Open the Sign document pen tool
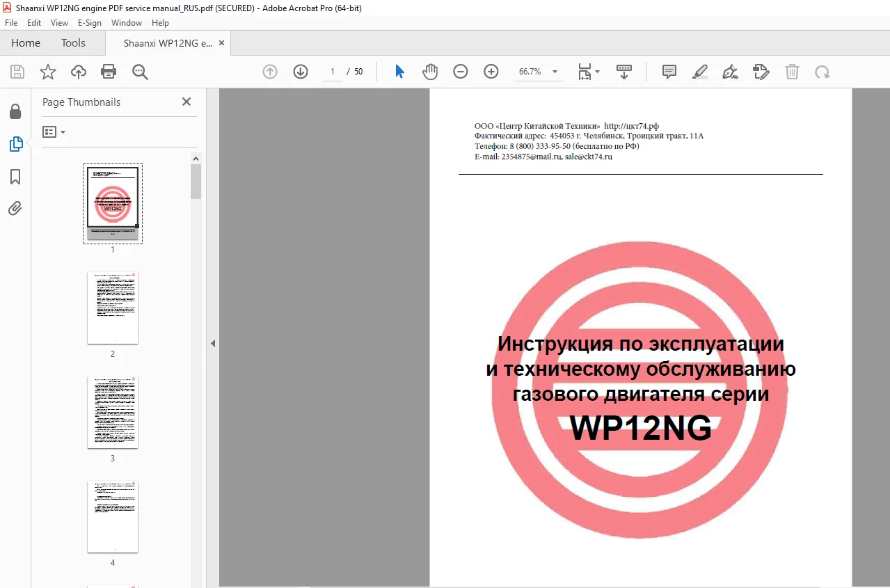 (x=730, y=72)
